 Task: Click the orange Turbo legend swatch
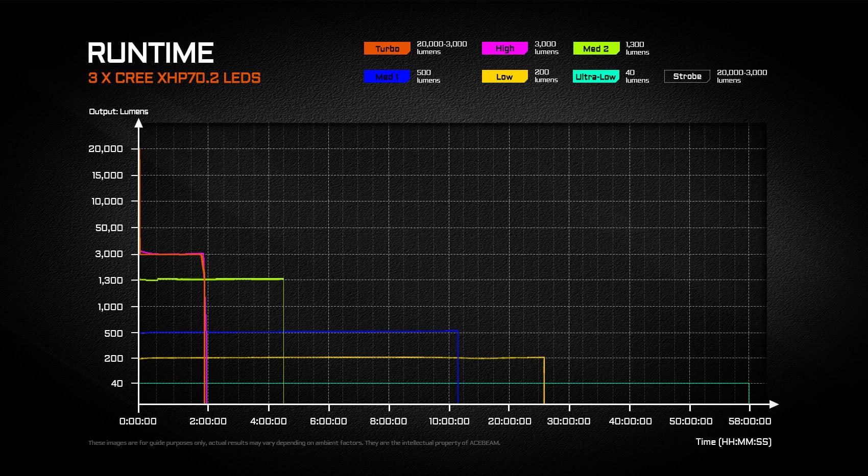(387, 48)
